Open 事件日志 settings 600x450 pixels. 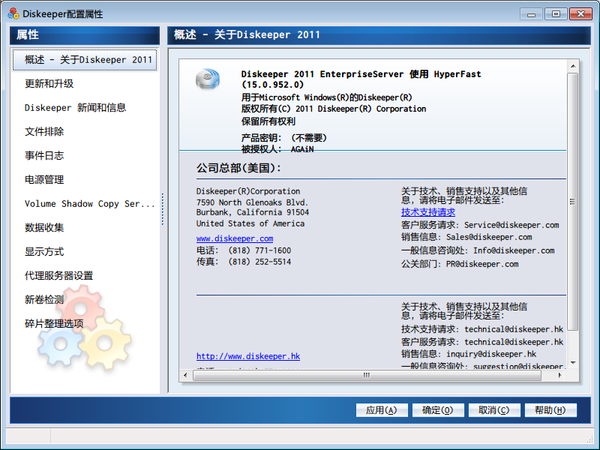[x=43, y=156]
